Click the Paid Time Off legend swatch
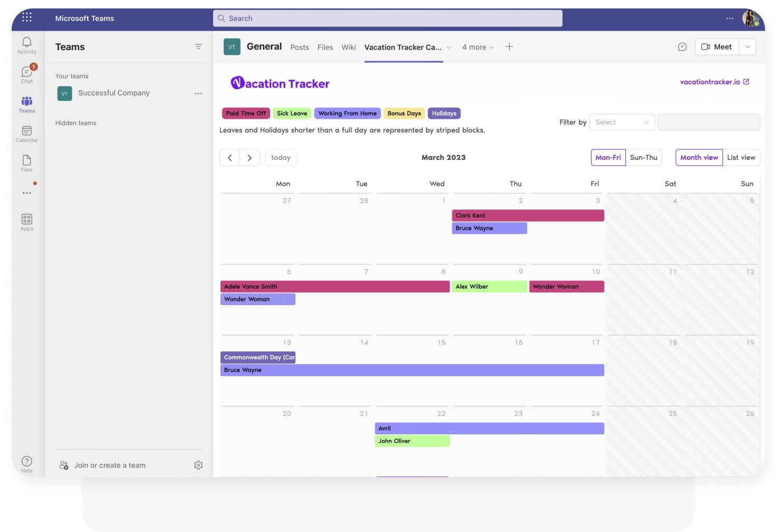Viewport: 783px width, 532px height. [x=246, y=113]
